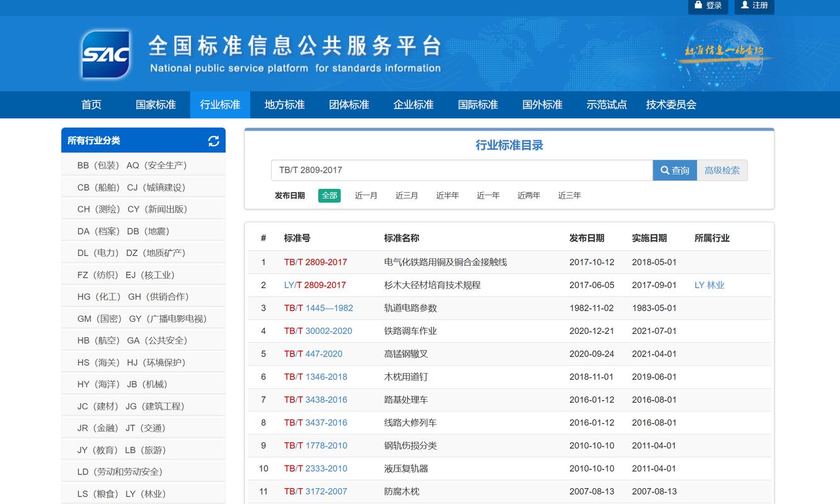Select CH（测绘）category in sidebar
Screen dimensions: 840x504
[98, 209]
